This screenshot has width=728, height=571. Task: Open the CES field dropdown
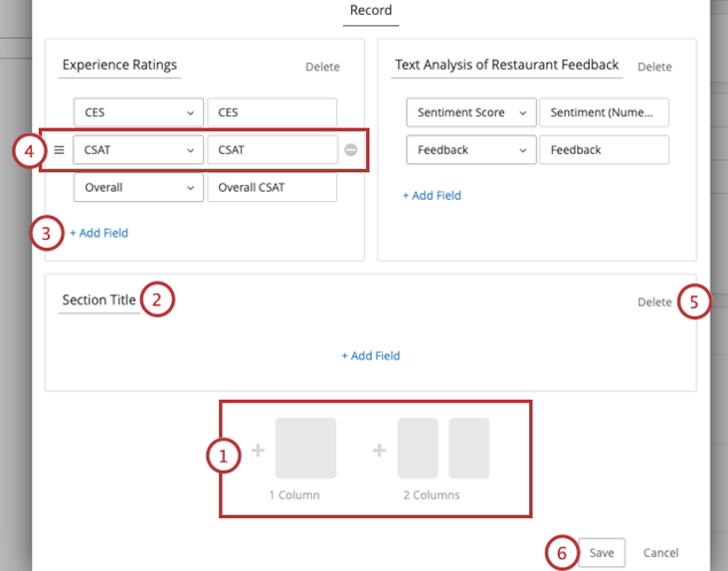click(138, 112)
